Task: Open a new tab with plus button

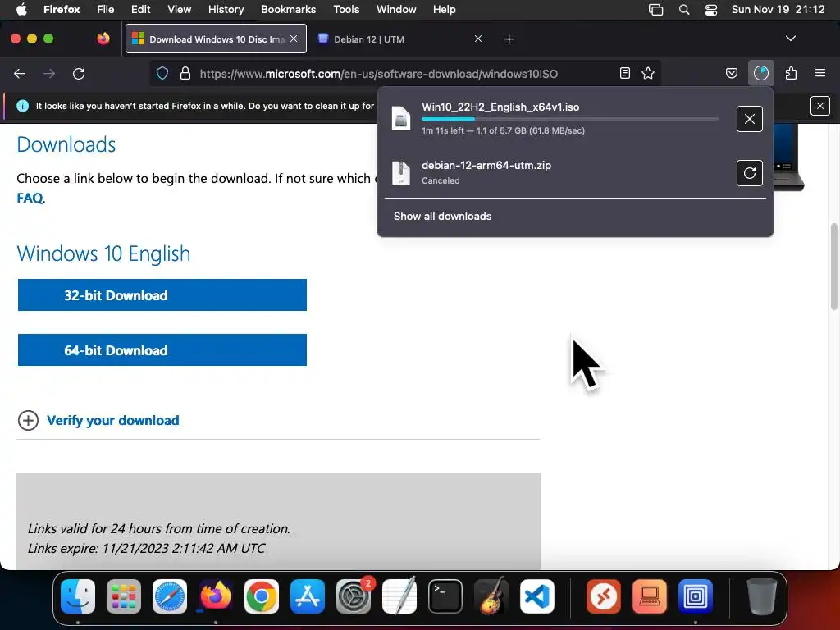Action: 509,39
